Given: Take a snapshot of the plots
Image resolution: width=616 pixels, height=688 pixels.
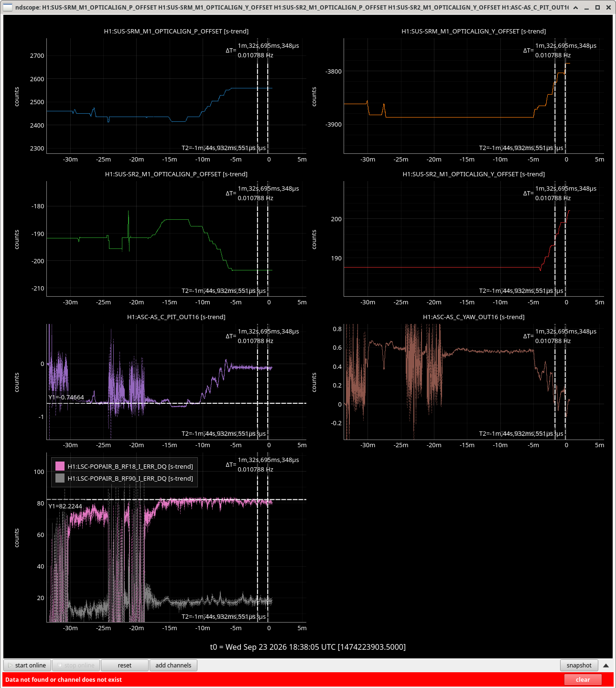Looking at the screenshot, I should [579, 665].
